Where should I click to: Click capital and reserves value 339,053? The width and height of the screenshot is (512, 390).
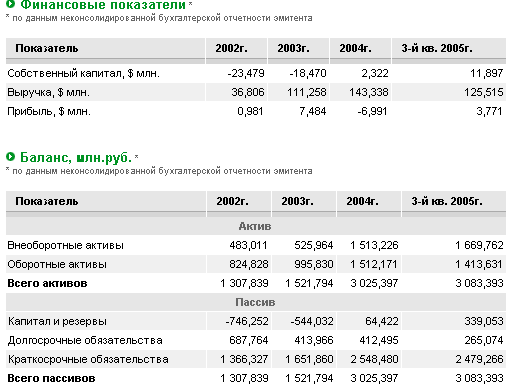(484, 322)
